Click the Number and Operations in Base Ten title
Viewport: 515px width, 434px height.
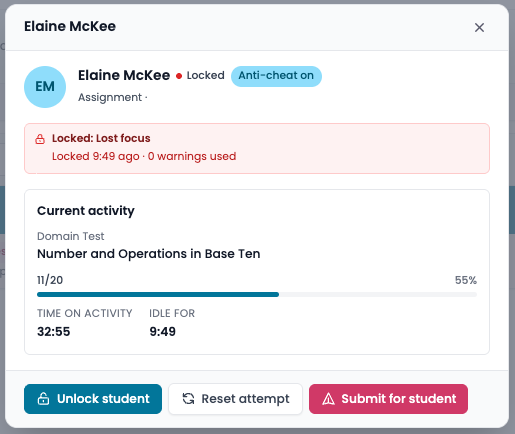click(149, 254)
